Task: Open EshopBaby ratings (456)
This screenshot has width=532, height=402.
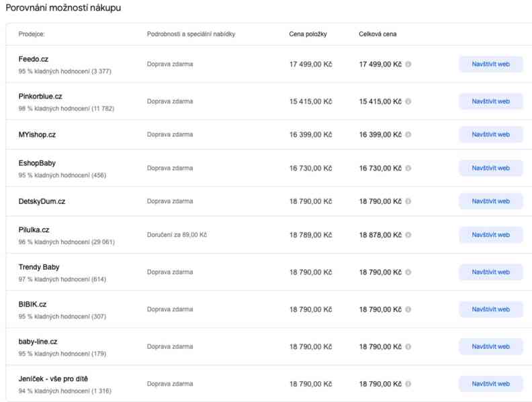Action: click(62, 175)
